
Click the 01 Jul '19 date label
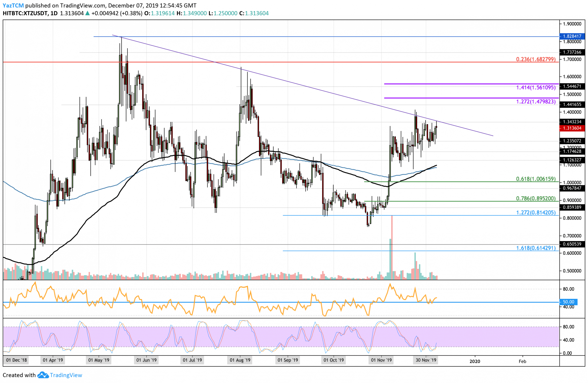(192, 360)
